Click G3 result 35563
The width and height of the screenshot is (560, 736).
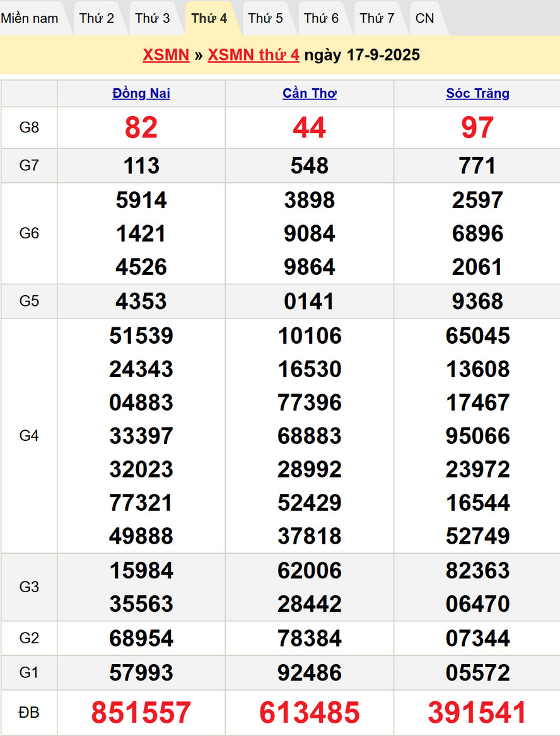[141, 604]
